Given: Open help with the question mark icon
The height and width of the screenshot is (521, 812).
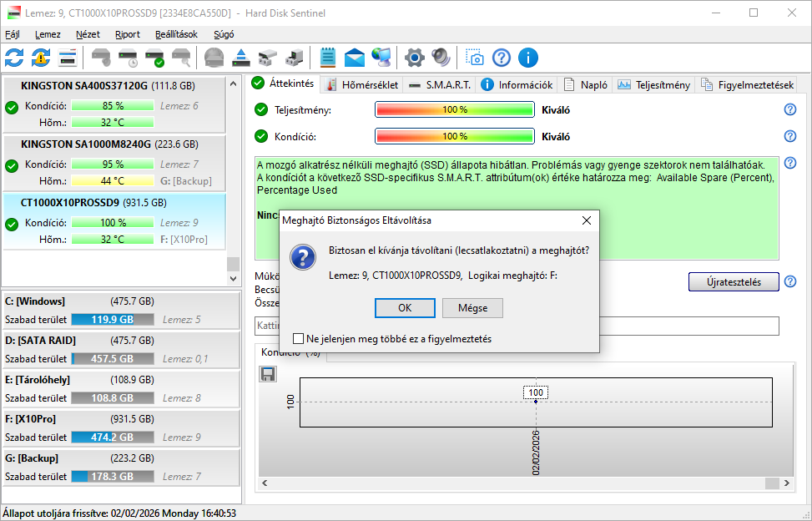Looking at the screenshot, I should (501, 58).
